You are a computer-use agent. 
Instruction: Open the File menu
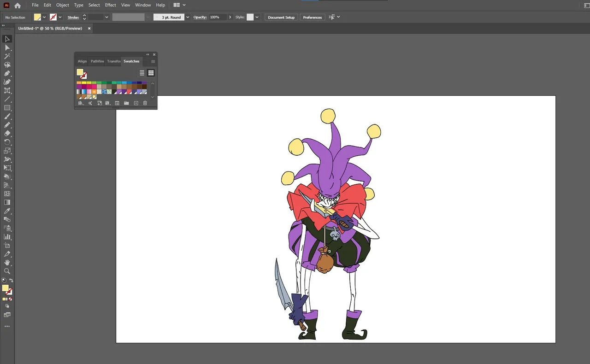point(35,5)
